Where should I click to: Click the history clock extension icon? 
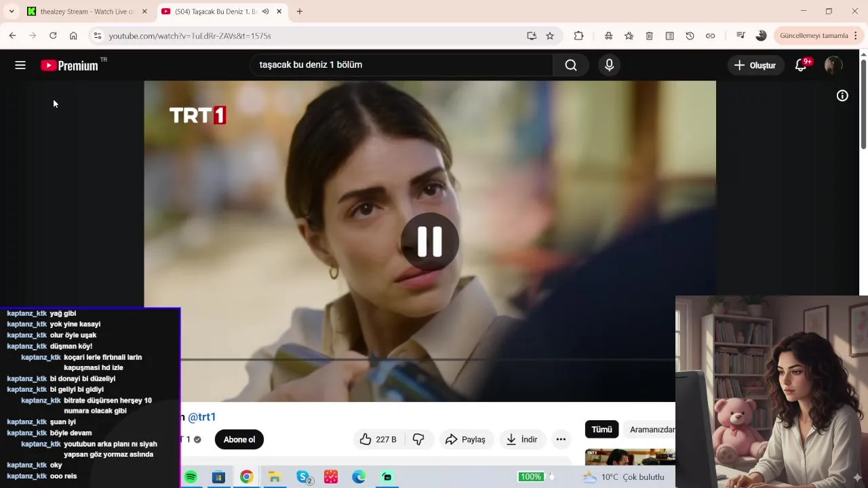click(x=690, y=36)
